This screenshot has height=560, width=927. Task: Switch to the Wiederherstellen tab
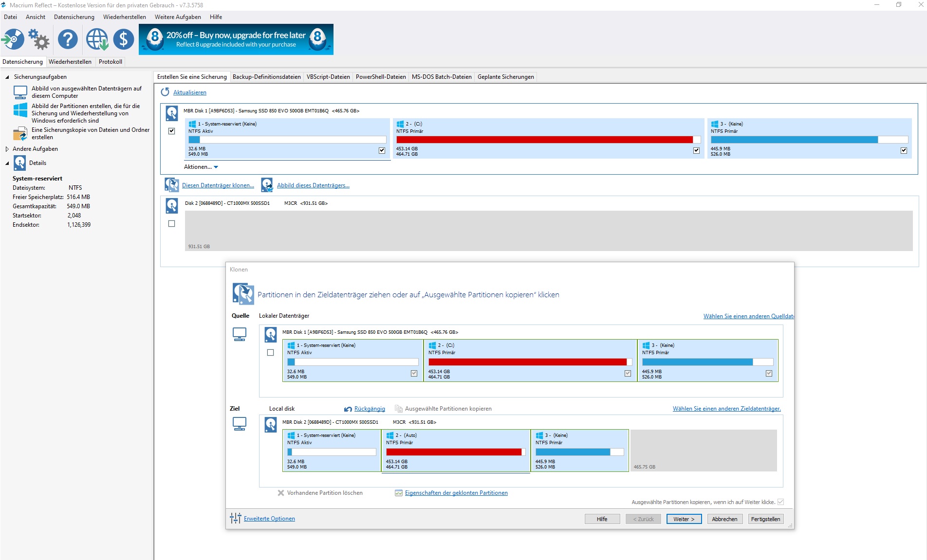[70, 62]
